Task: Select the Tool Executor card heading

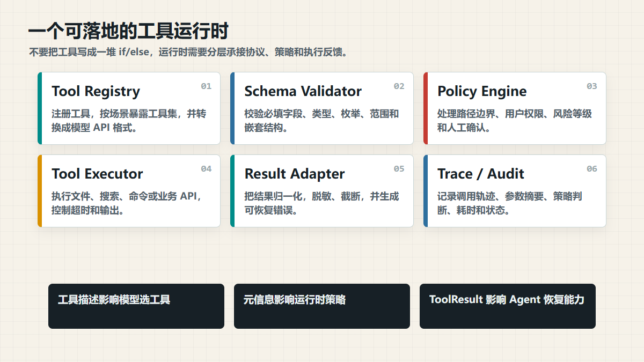Action: click(x=97, y=174)
